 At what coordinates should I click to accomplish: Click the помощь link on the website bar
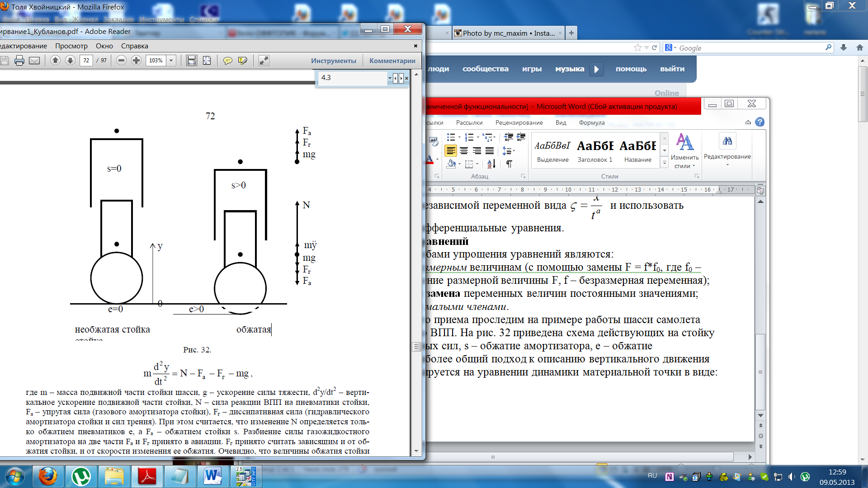(631, 69)
